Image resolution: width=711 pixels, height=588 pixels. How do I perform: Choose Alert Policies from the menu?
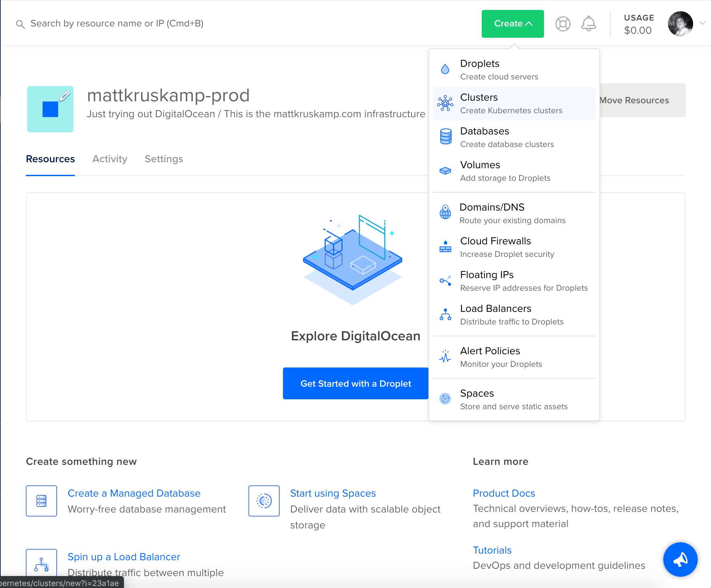pos(514,357)
